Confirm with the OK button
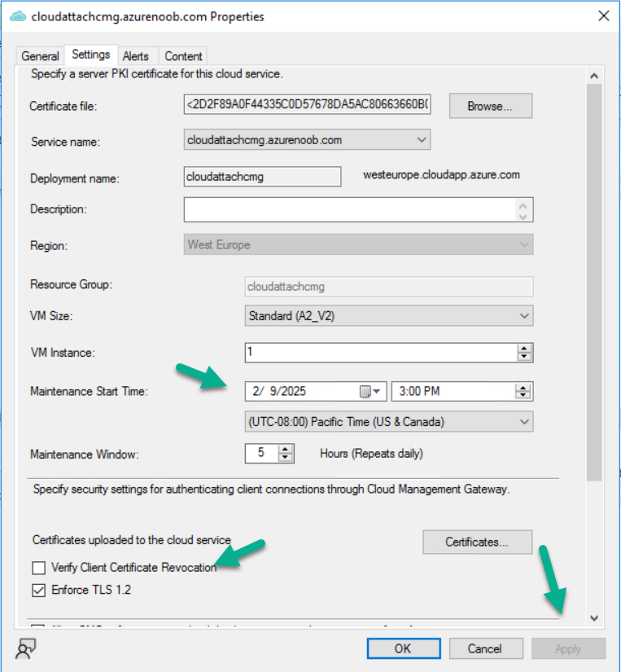The height and width of the screenshot is (672, 621). click(x=403, y=648)
